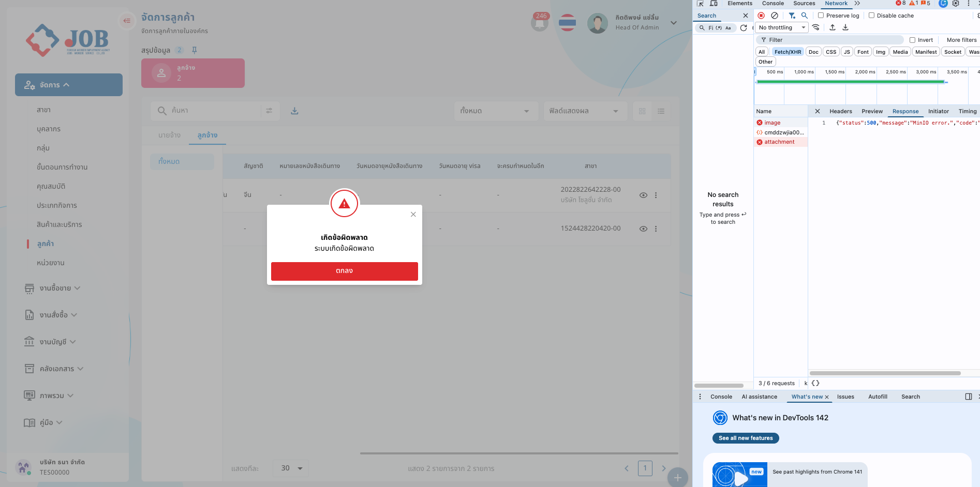Open the rows-per-page dropdown showing 30
This screenshot has height=487, width=980.
tap(291, 468)
